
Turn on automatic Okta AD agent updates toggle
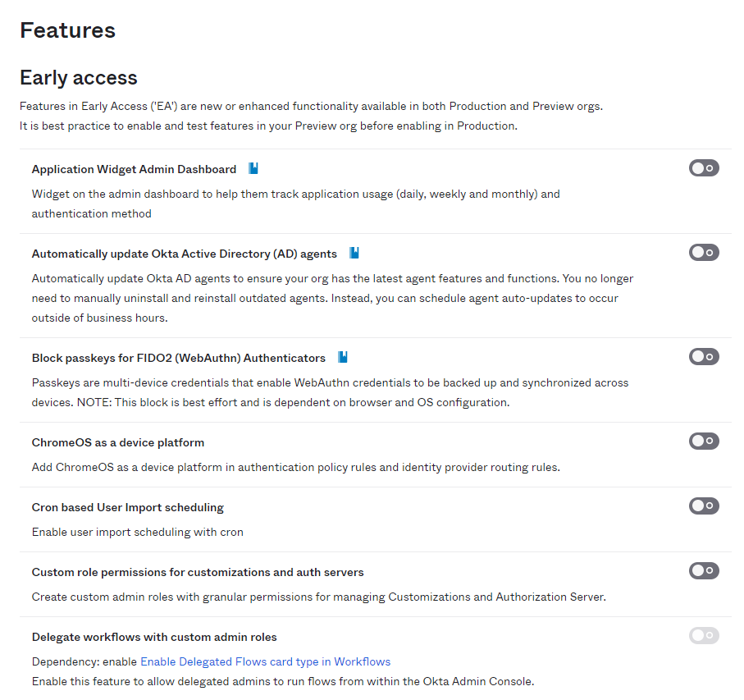[704, 253]
